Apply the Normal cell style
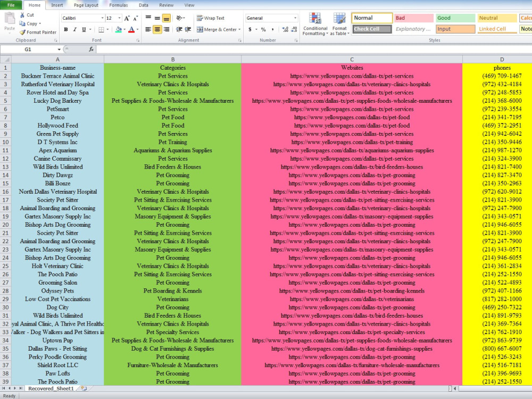This screenshot has width=532, height=399. coord(372,18)
